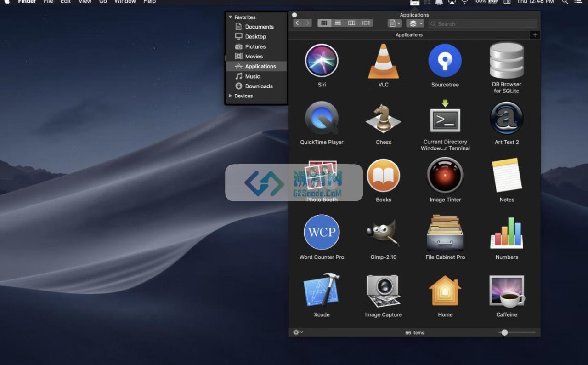
Task: Select Applications in the sidebar
Action: tap(256, 66)
